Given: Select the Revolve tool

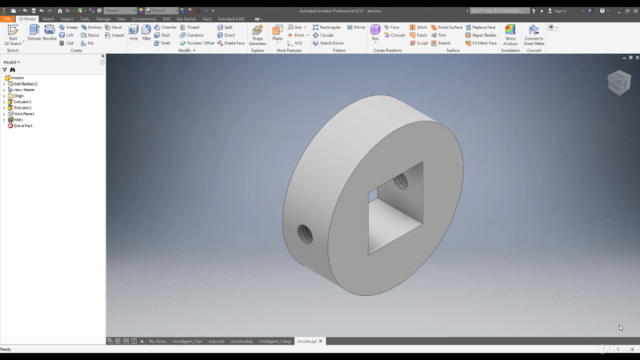Looking at the screenshot, I should 49,33.
